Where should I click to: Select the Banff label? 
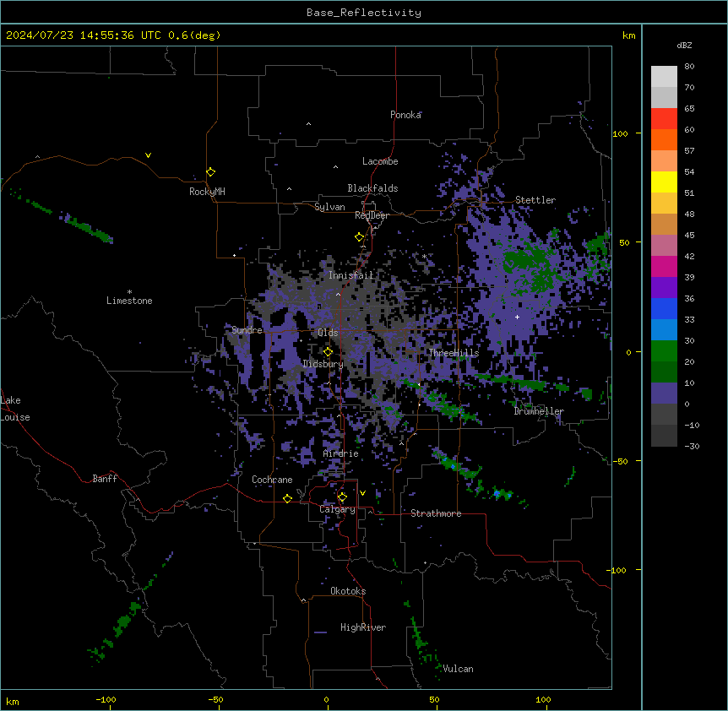pos(105,479)
